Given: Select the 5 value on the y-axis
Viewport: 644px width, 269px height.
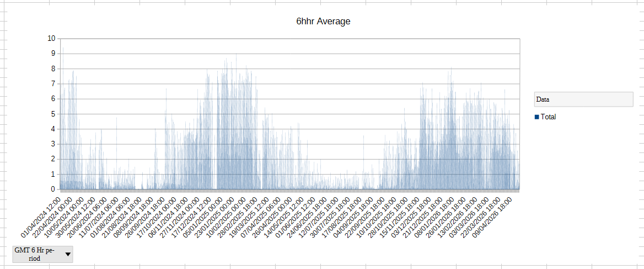Looking at the screenshot, I should [x=53, y=114].
